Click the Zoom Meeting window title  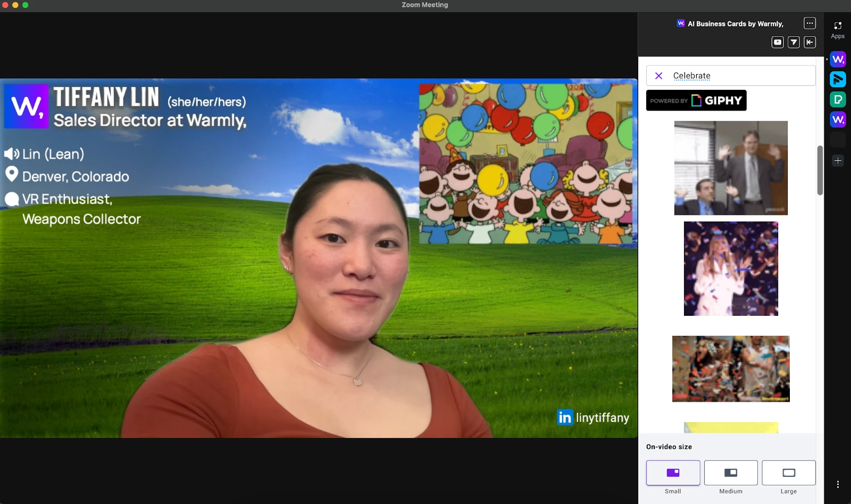point(425,5)
